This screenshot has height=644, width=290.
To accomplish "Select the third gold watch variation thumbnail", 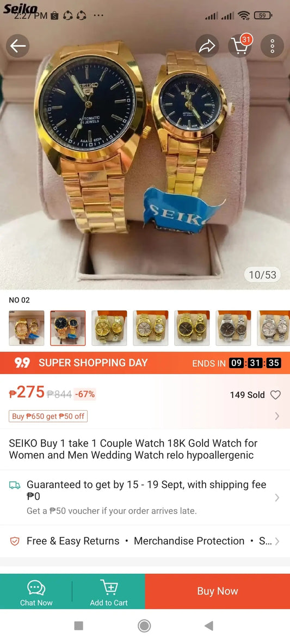I will tap(109, 328).
